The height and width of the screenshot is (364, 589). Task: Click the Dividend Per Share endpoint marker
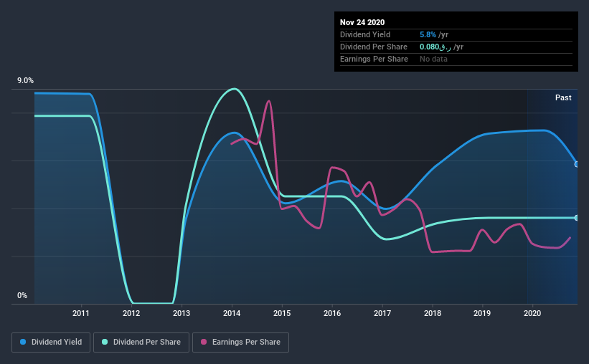[x=577, y=218]
